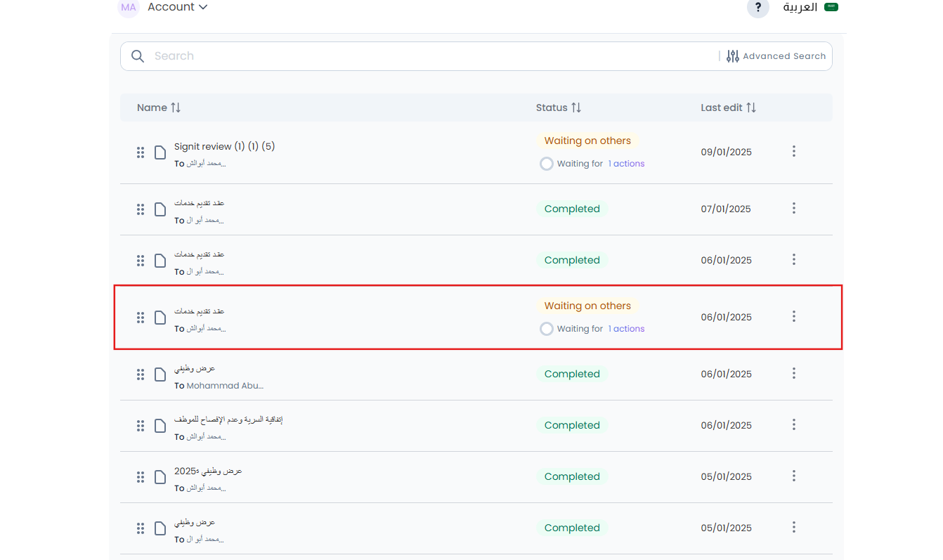The width and height of the screenshot is (943, 560).
Task: Click the MA account avatar
Action: tap(129, 8)
